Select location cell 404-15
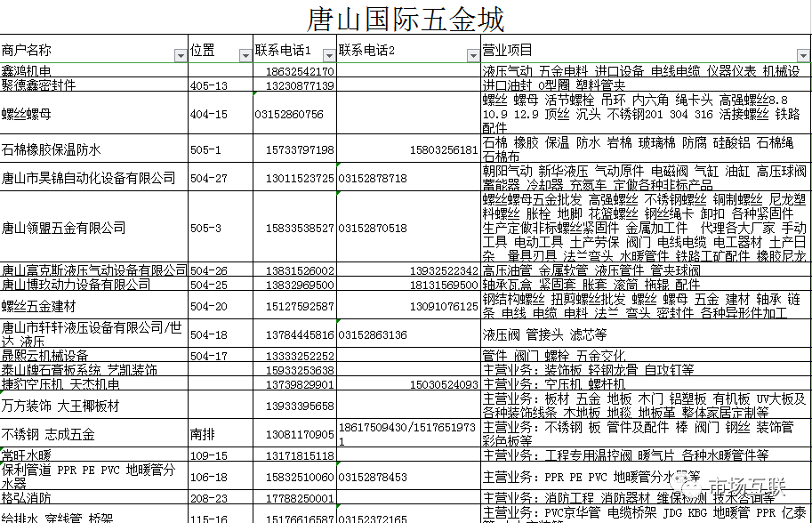 [x=221, y=113]
